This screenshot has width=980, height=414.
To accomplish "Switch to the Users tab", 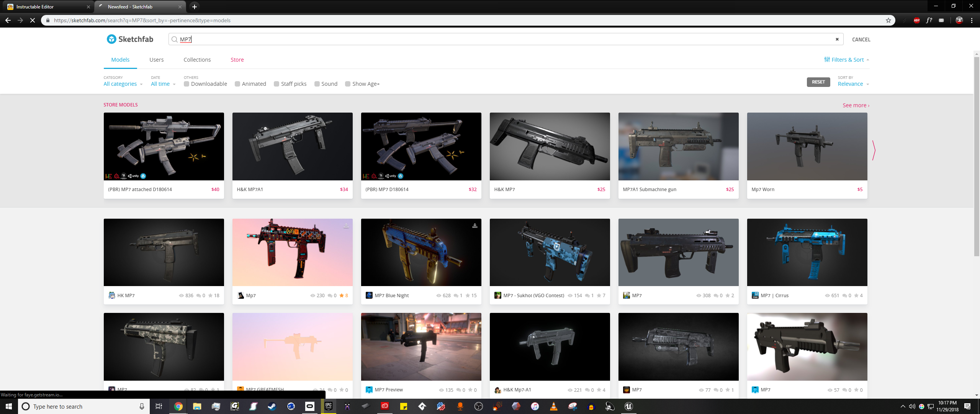I will (157, 60).
